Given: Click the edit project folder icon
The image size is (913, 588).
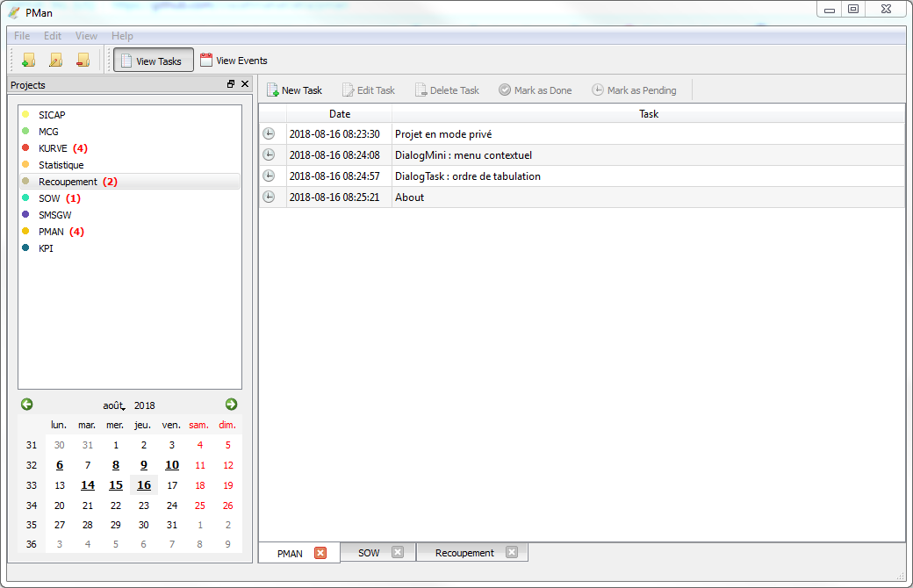Looking at the screenshot, I should click(x=55, y=60).
